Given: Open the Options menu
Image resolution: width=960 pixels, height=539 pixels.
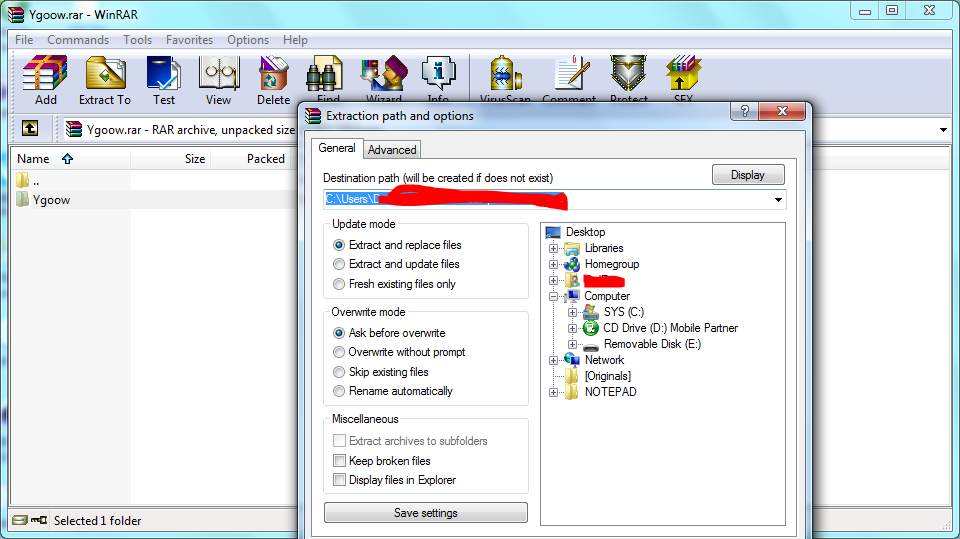Looking at the screenshot, I should [x=248, y=40].
